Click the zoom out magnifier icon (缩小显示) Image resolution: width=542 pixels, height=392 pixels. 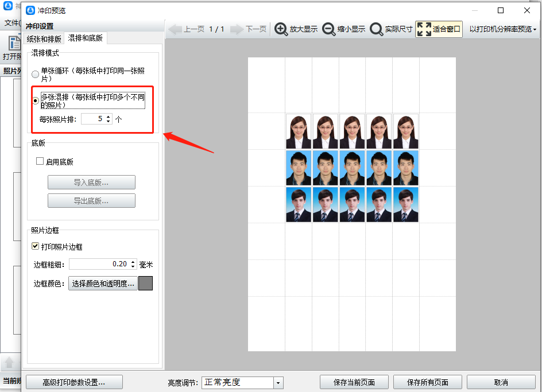(329, 29)
